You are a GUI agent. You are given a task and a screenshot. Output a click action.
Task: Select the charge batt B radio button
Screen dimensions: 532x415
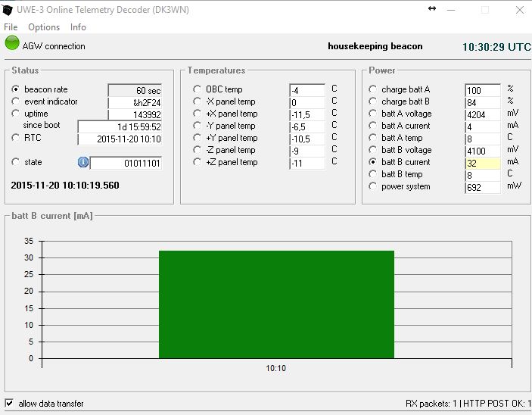click(x=372, y=101)
